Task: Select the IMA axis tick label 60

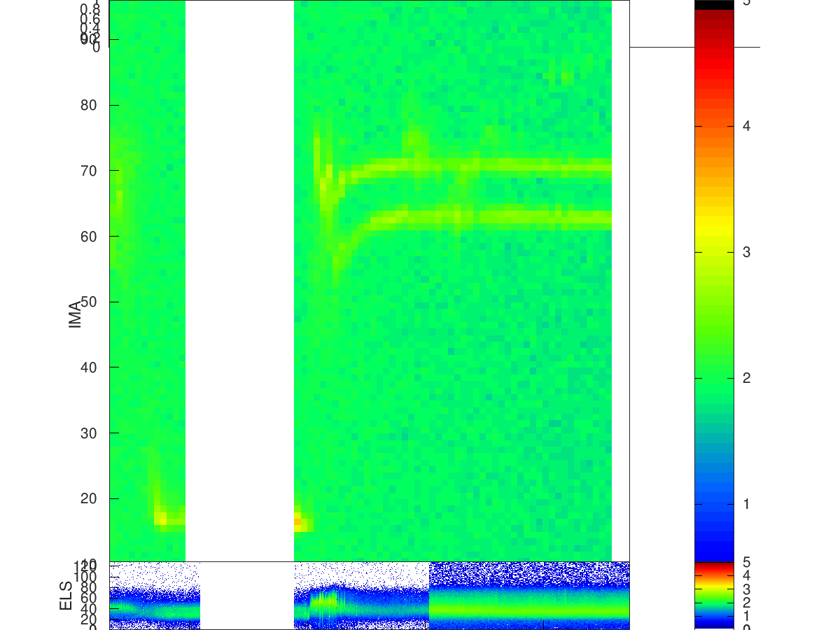Action: (x=89, y=236)
